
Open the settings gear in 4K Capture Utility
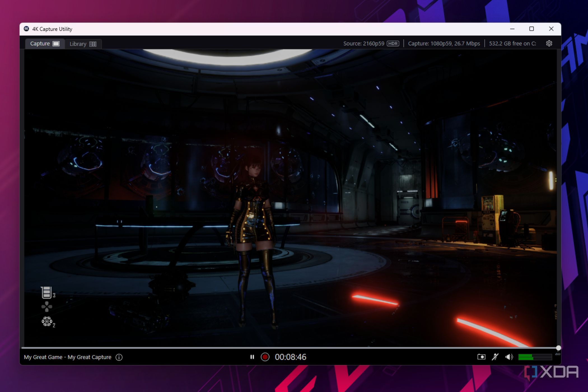[x=549, y=43]
